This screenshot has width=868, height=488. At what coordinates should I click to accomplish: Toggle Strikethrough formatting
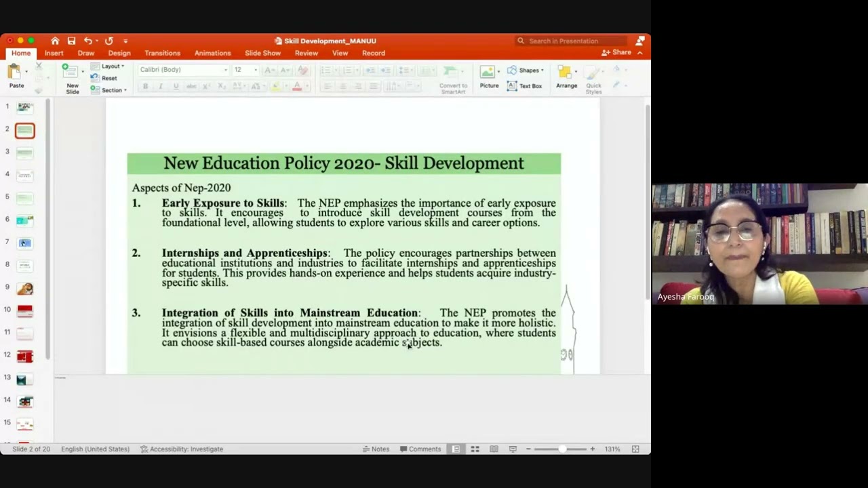191,86
